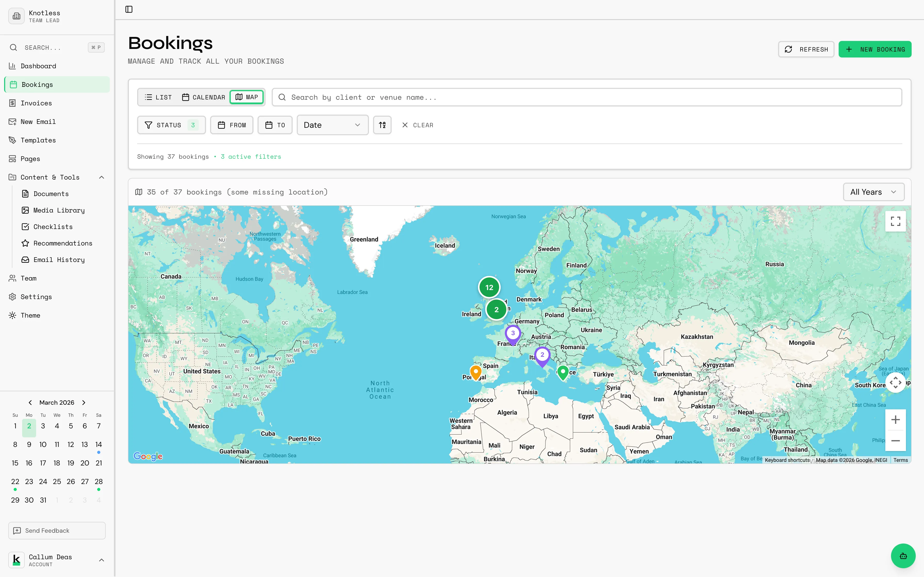Create a NEW BOOKING

pyautogui.click(x=875, y=49)
